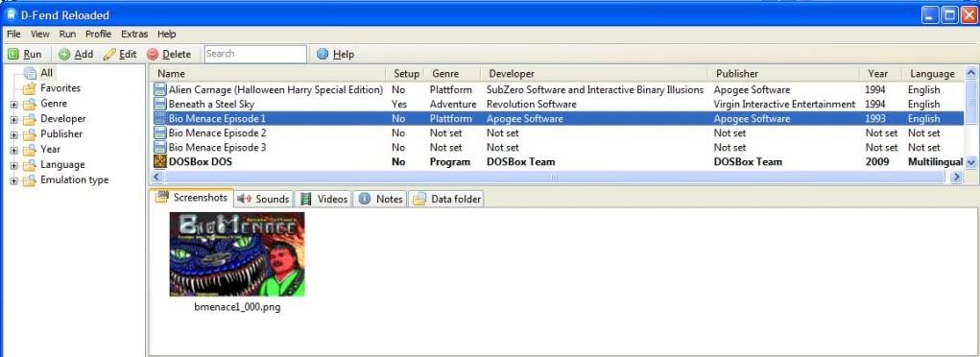Switch to the Videos tab
980x357 pixels.
point(323,199)
